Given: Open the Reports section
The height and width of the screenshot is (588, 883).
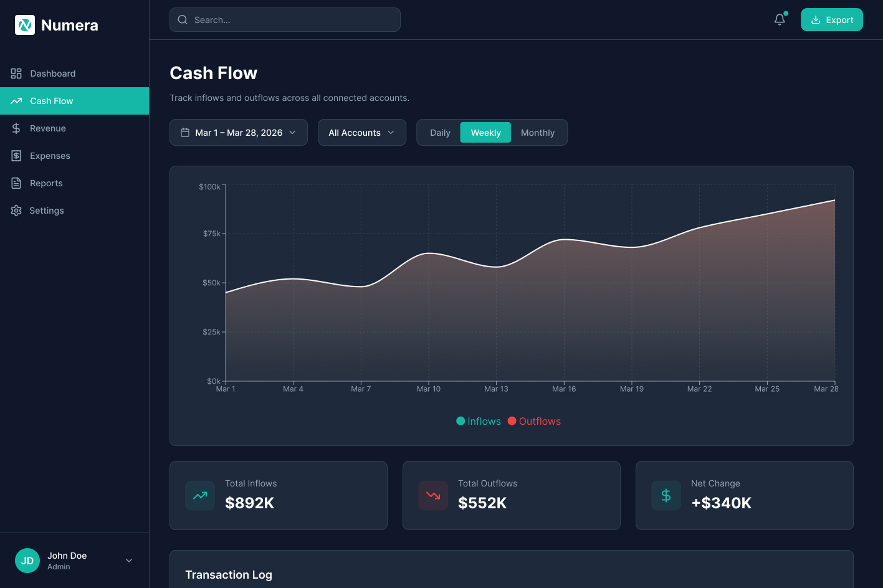Looking at the screenshot, I should pyautogui.click(x=75, y=183).
